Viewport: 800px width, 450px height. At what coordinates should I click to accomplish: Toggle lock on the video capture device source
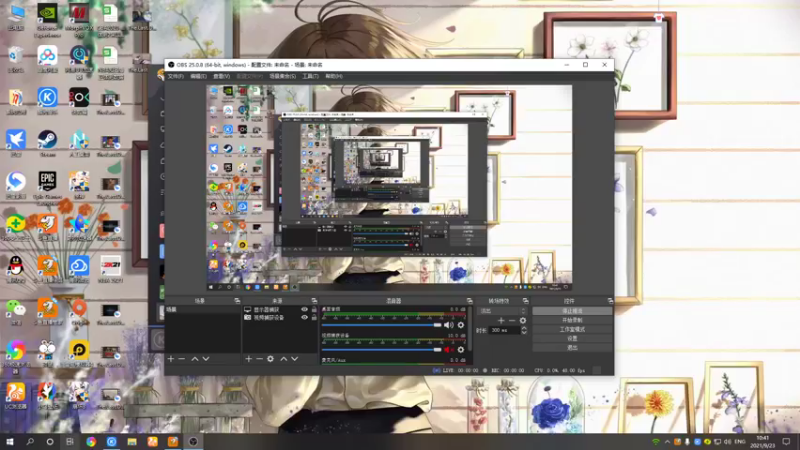[x=314, y=317]
